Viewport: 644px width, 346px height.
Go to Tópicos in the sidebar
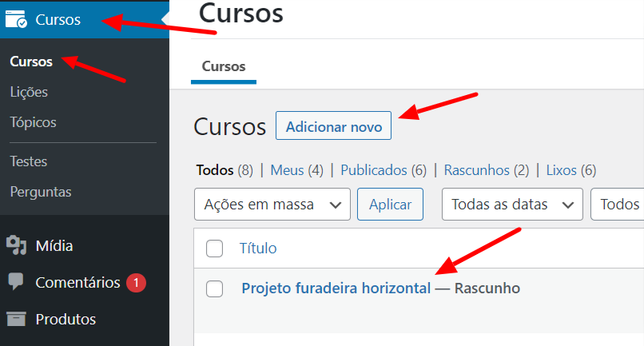(34, 122)
